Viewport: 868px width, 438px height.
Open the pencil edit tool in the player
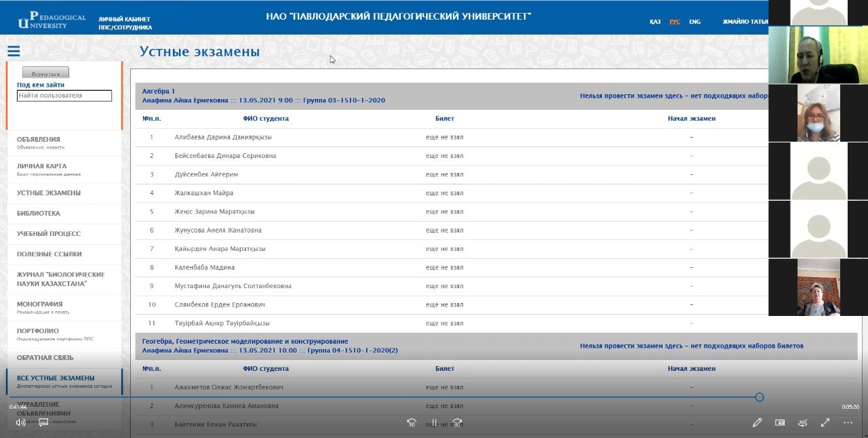point(757,422)
